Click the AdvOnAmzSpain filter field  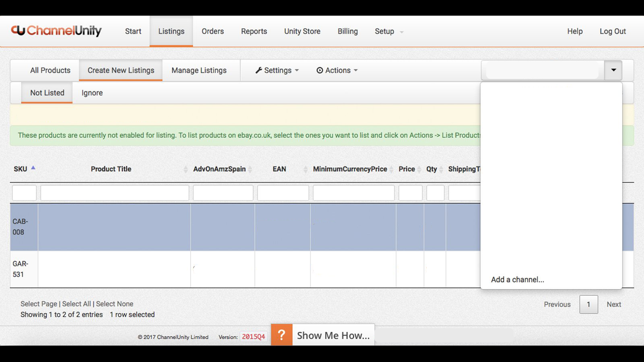(223, 193)
